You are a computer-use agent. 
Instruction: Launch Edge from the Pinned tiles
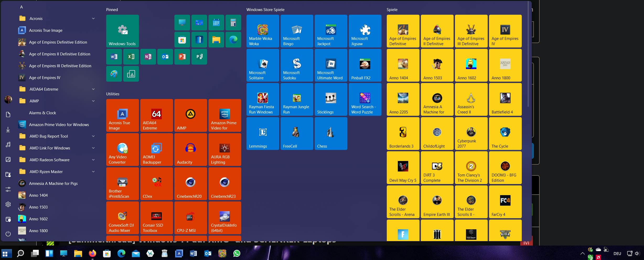click(233, 40)
